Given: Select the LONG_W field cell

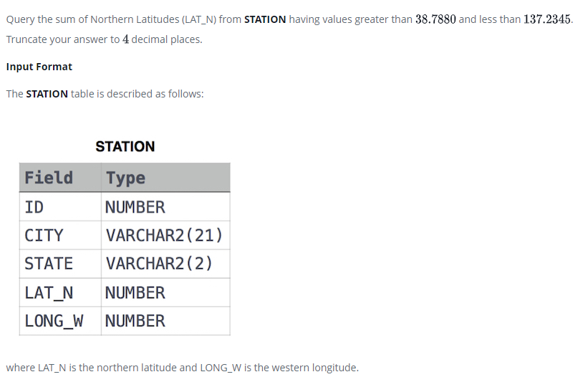Looking at the screenshot, I should click(60, 321).
